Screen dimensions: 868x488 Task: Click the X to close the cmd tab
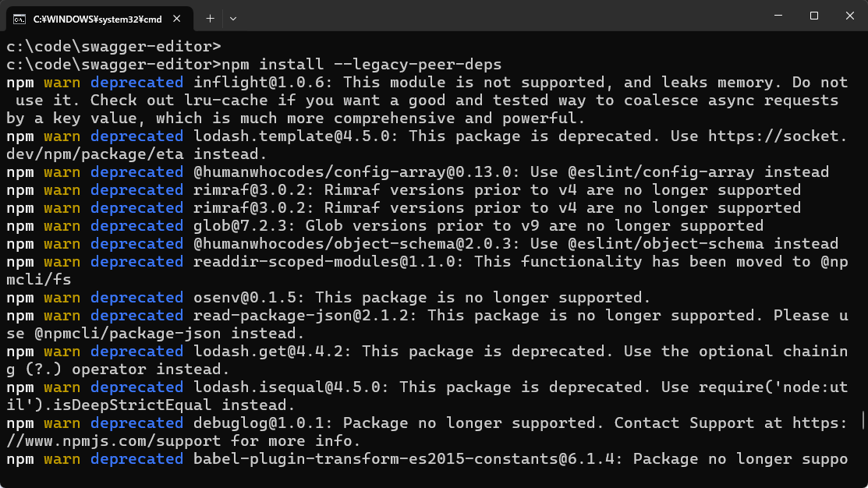[x=176, y=19]
